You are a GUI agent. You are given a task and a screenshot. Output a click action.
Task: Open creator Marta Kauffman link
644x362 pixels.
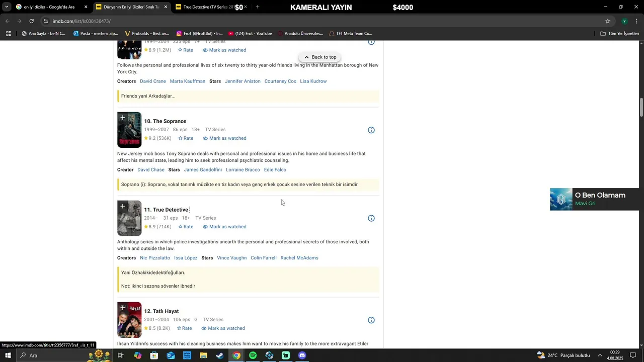tap(188, 81)
